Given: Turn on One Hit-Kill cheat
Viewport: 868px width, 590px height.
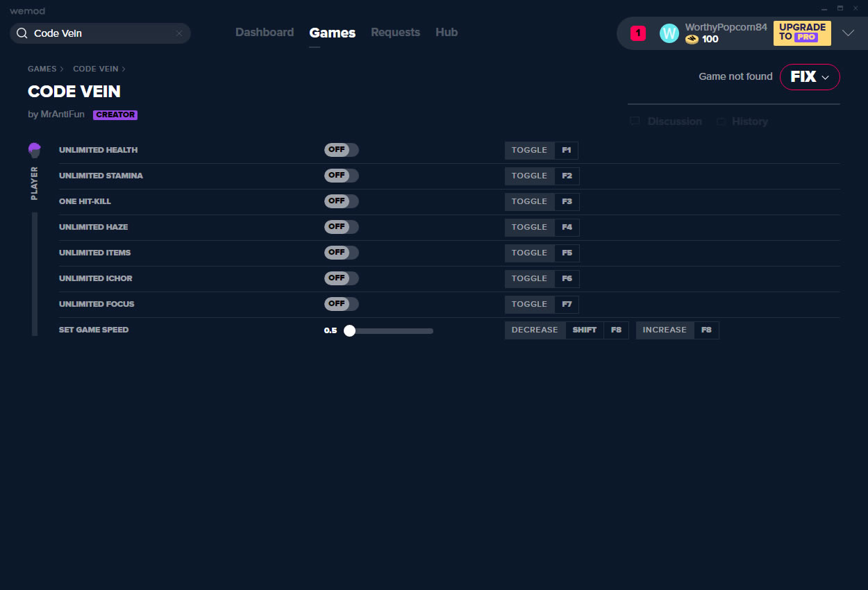Looking at the screenshot, I should (x=341, y=201).
